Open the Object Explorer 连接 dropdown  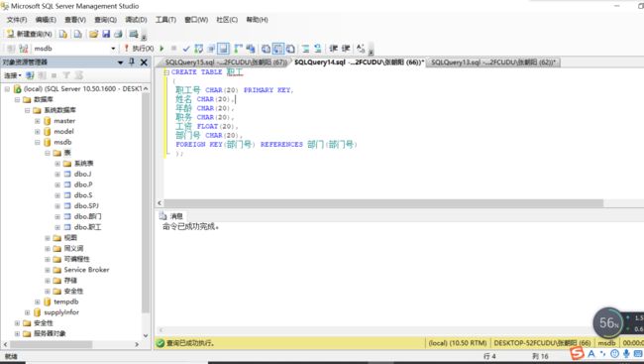(12, 75)
